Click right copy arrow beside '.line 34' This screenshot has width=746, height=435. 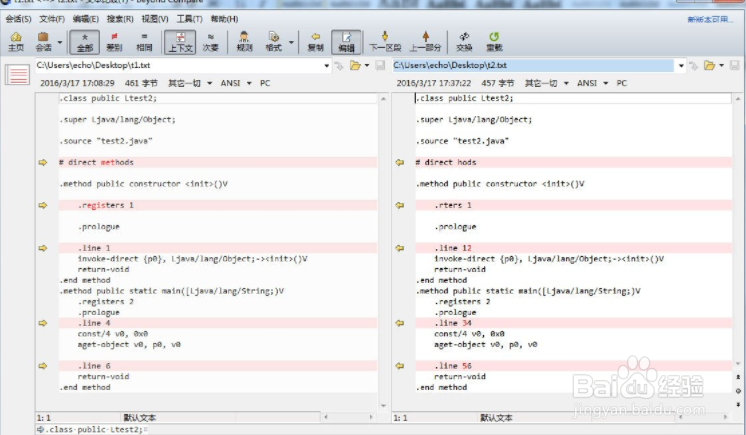[x=400, y=323]
